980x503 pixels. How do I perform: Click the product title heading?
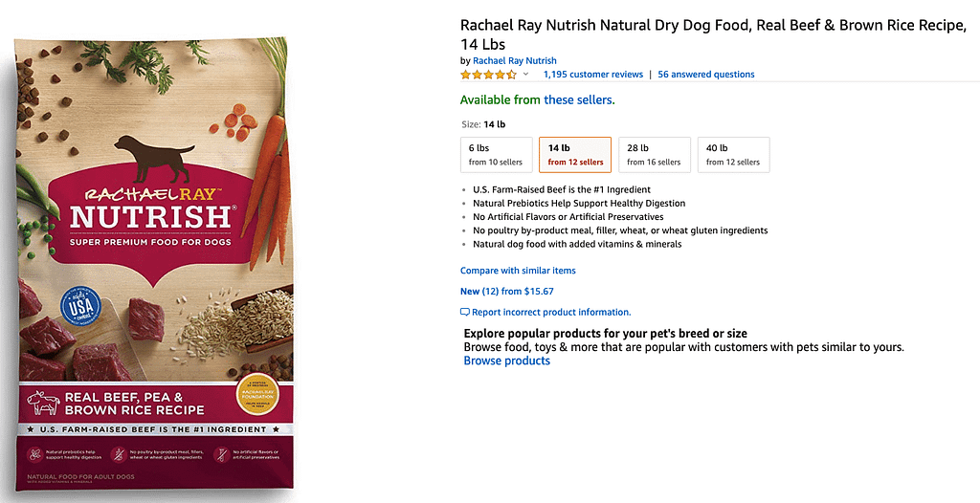(713, 34)
